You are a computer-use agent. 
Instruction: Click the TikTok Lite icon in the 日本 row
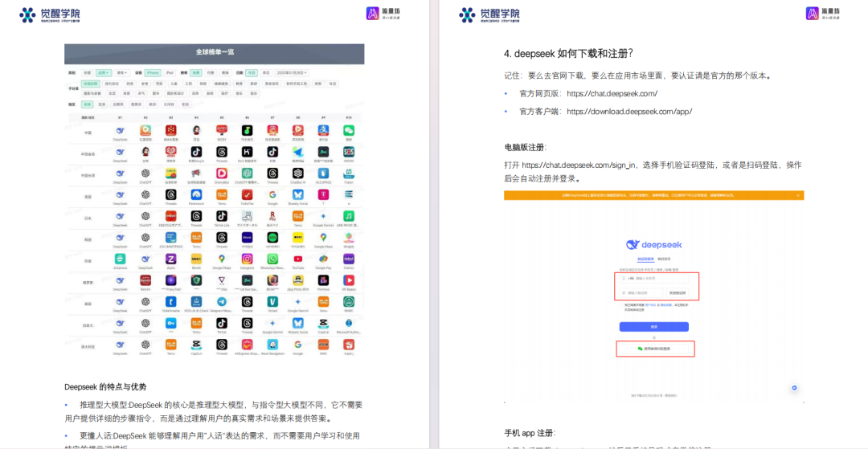tap(222, 215)
